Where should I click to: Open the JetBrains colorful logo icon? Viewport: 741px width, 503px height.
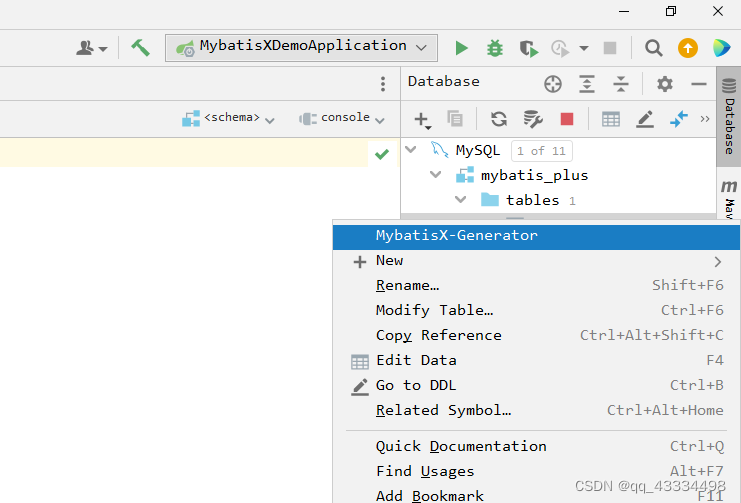[722, 48]
